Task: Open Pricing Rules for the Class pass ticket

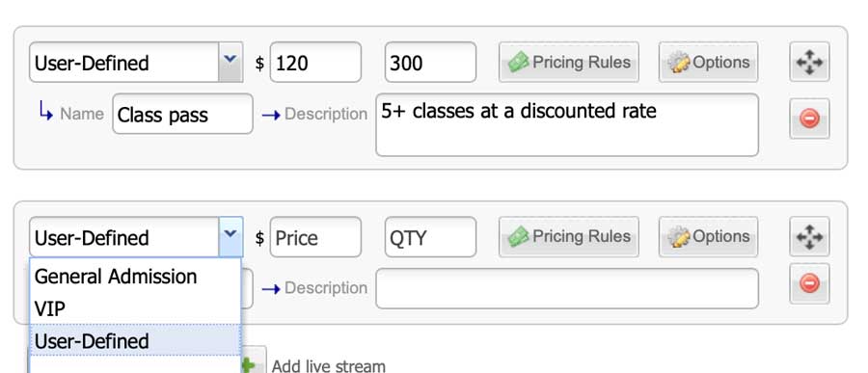Action: (568, 62)
